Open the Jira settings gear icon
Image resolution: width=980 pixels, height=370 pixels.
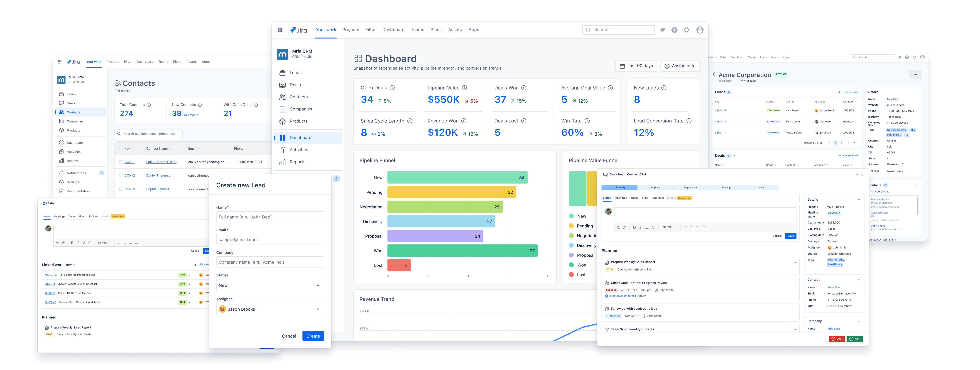point(687,30)
